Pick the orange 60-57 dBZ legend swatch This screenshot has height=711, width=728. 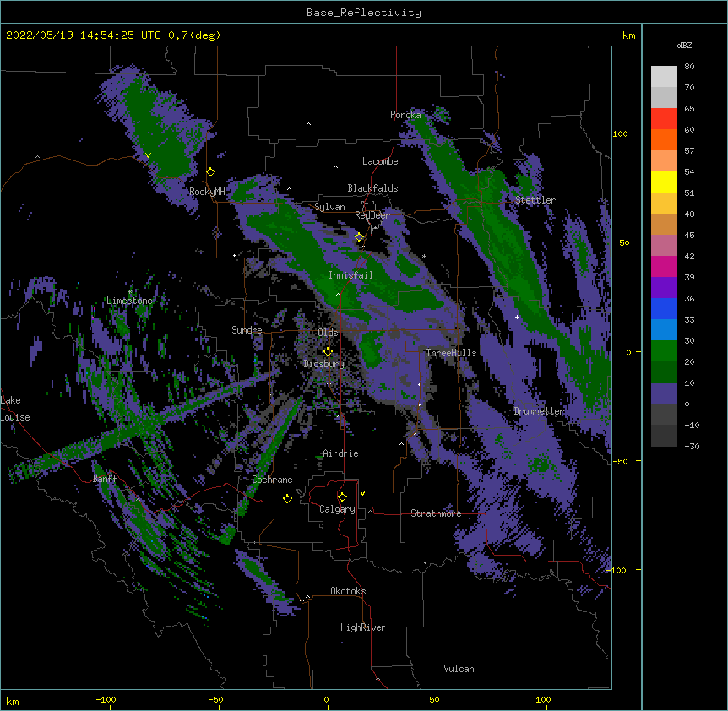click(x=664, y=139)
